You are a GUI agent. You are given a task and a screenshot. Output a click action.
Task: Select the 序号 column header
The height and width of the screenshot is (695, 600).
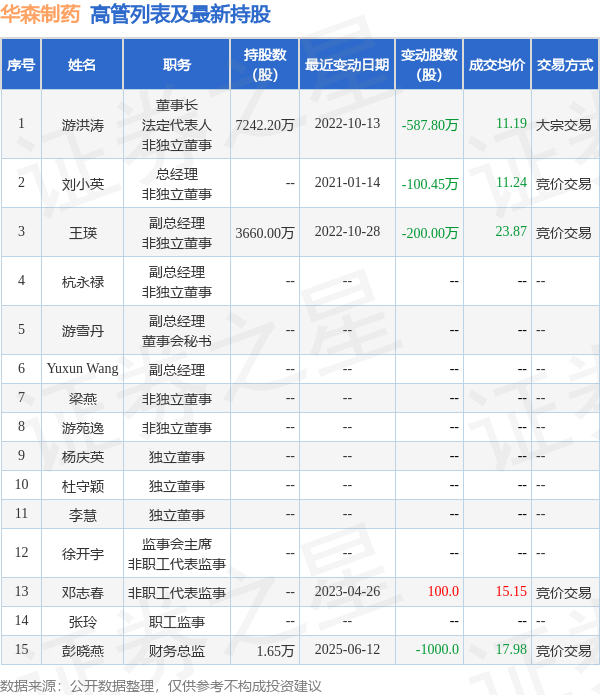pos(21,65)
